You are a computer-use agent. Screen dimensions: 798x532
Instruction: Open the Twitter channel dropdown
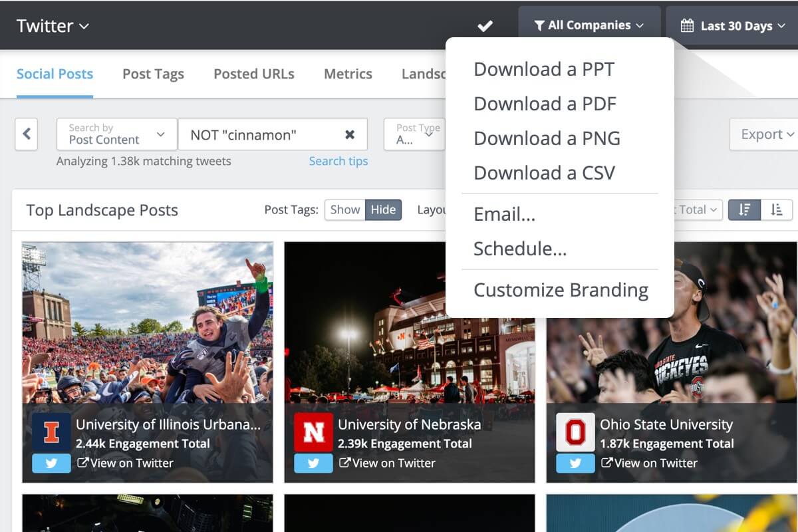pos(53,26)
